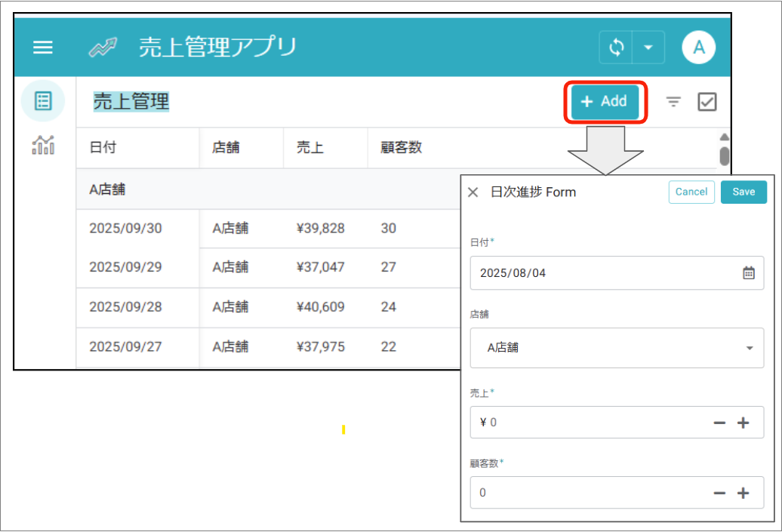Click the table vertical scrollbar thumb
This screenshot has width=782, height=532.
724,155
